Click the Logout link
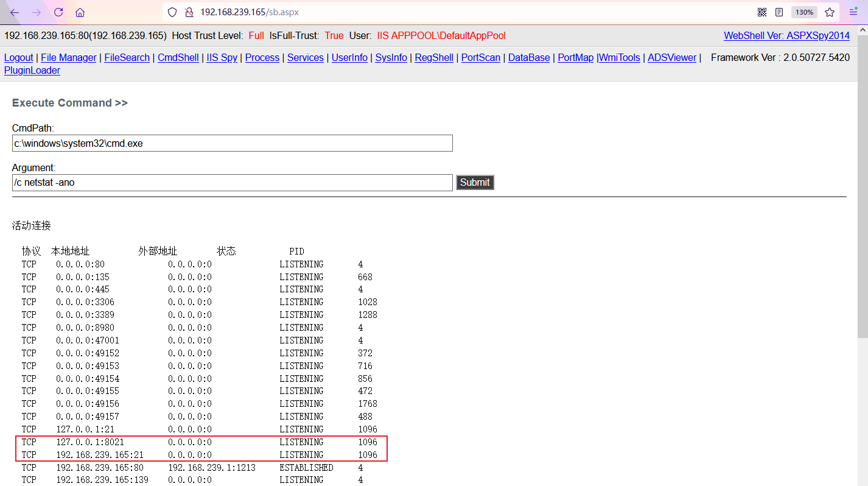This screenshot has width=868, height=486. tap(19, 58)
